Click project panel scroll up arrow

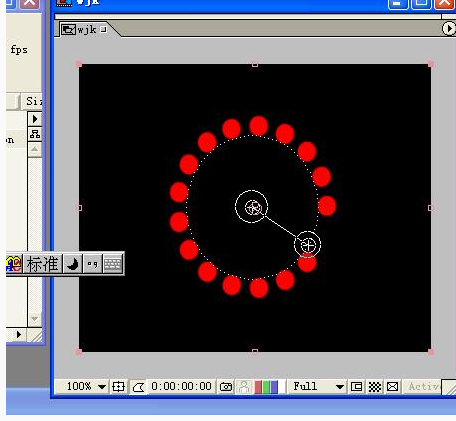(x=35, y=150)
